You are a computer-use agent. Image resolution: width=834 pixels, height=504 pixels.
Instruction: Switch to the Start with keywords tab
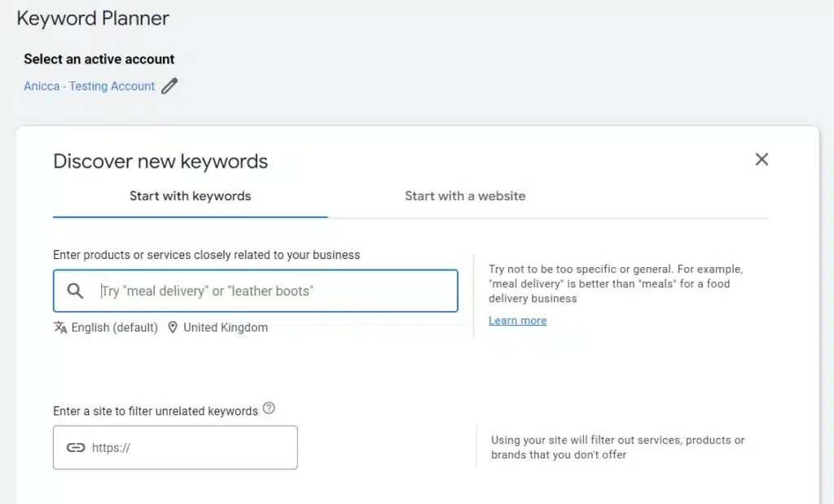click(x=191, y=196)
